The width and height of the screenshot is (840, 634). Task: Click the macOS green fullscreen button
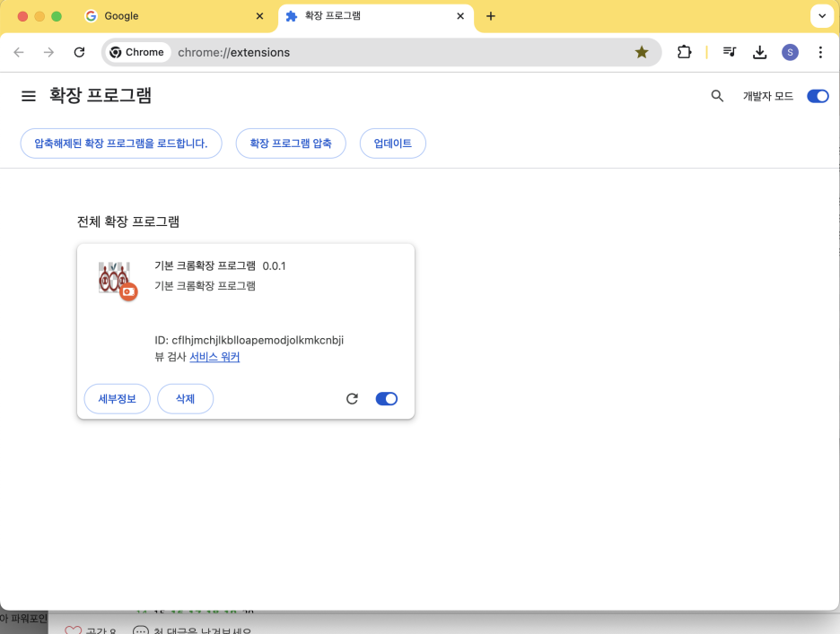click(57, 16)
